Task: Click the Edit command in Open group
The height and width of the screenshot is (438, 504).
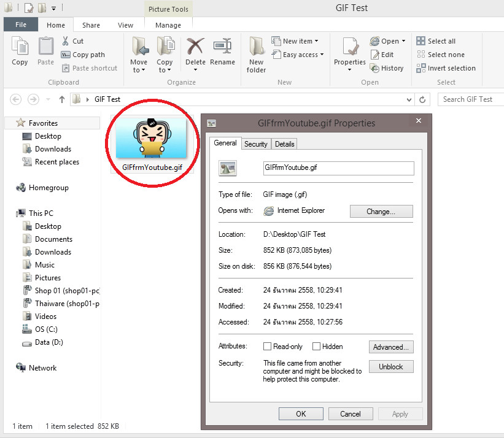Action: pos(382,55)
